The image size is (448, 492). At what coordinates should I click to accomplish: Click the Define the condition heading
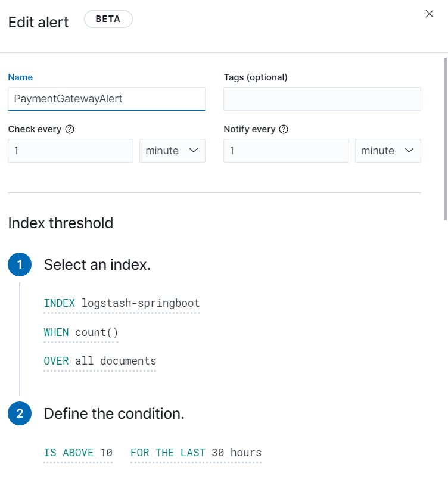coord(114,413)
